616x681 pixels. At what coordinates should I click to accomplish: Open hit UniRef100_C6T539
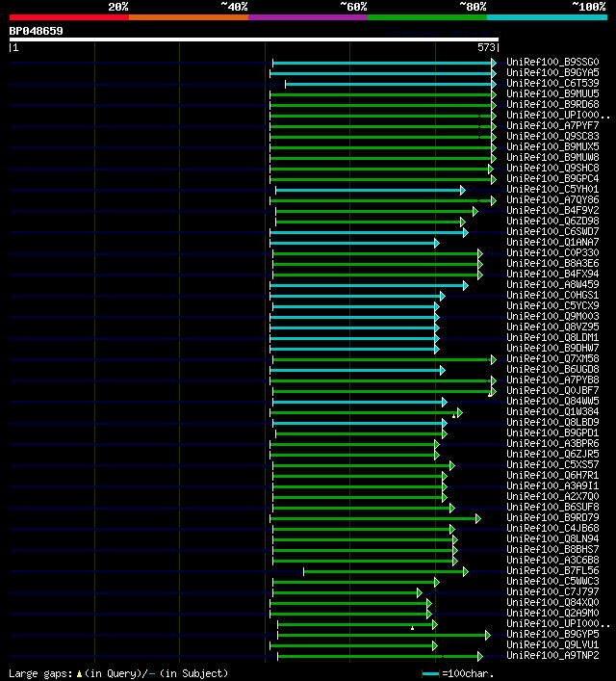(552, 83)
